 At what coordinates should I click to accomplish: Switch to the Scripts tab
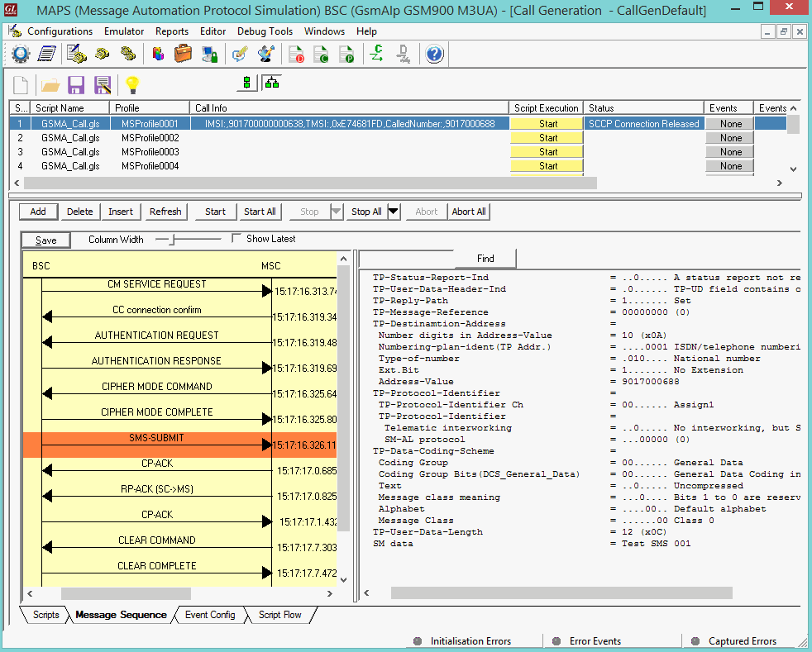[45, 614]
